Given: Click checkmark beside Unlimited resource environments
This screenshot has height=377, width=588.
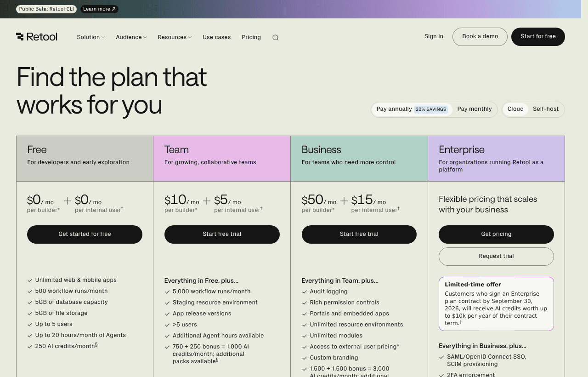Looking at the screenshot, I should coord(305,325).
